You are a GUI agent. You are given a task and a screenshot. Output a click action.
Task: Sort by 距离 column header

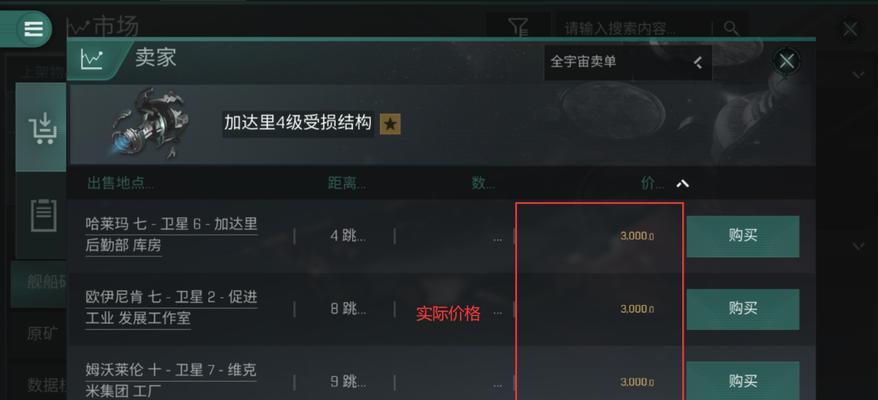pyautogui.click(x=347, y=183)
